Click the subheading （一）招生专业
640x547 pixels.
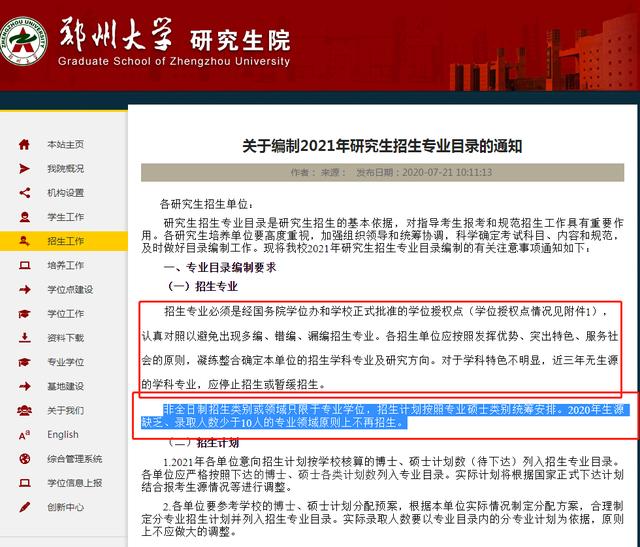pos(202,286)
